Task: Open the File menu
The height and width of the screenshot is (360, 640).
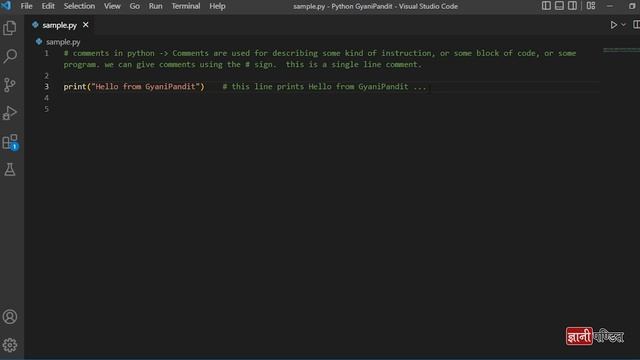Action: tap(27, 6)
